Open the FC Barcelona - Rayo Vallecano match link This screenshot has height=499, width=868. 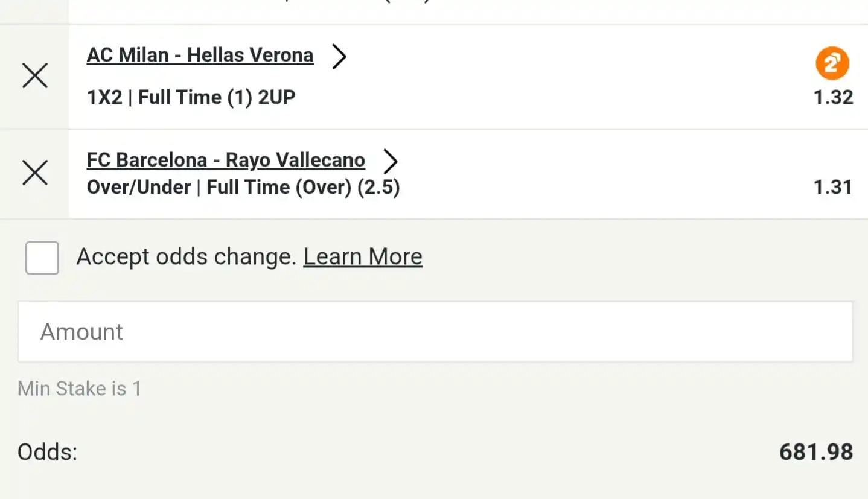coord(226,161)
